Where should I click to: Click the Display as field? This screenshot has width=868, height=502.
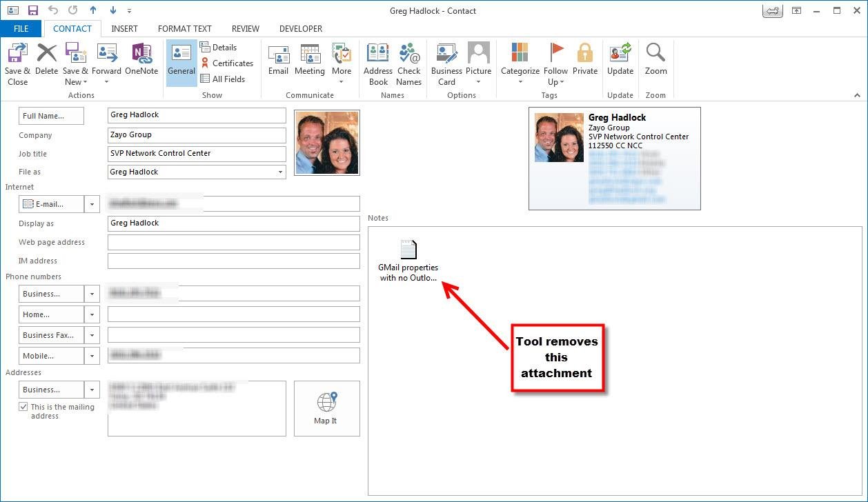[x=234, y=223]
